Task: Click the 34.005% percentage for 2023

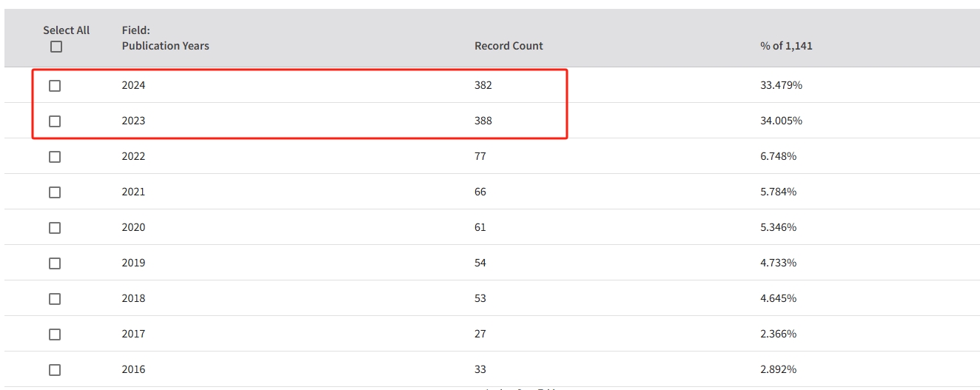Action: click(781, 121)
